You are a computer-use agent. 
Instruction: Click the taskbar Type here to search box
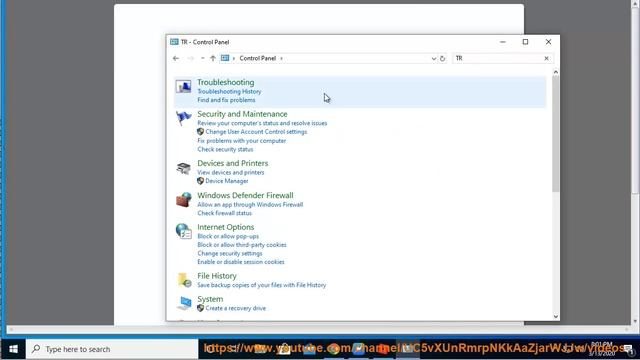(x=112, y=349)
